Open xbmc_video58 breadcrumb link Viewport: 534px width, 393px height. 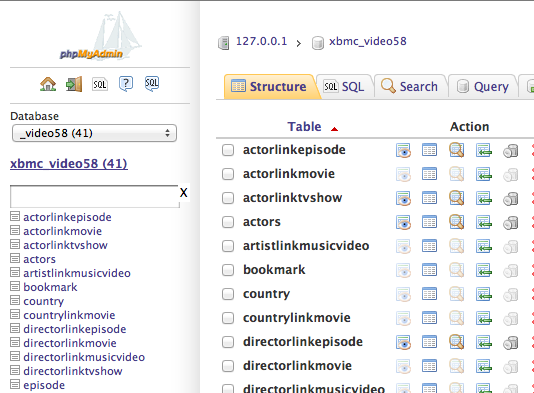click(x=368, y=42)
